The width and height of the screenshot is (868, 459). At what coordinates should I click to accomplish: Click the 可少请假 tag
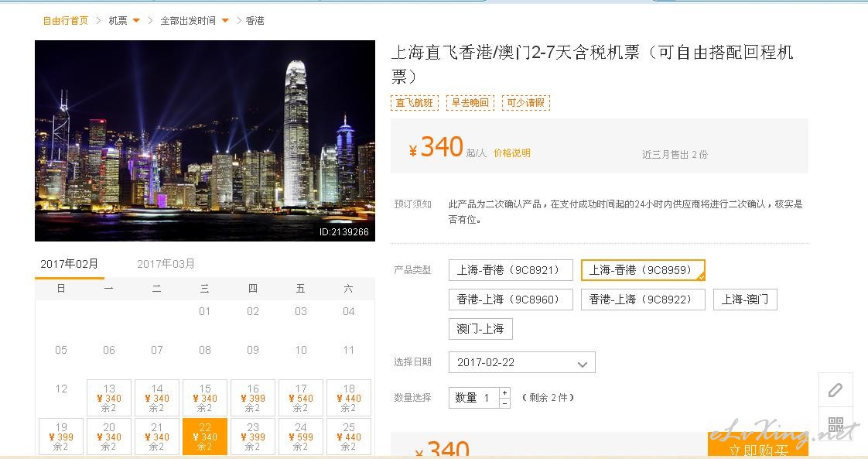[x=526, y=103]
